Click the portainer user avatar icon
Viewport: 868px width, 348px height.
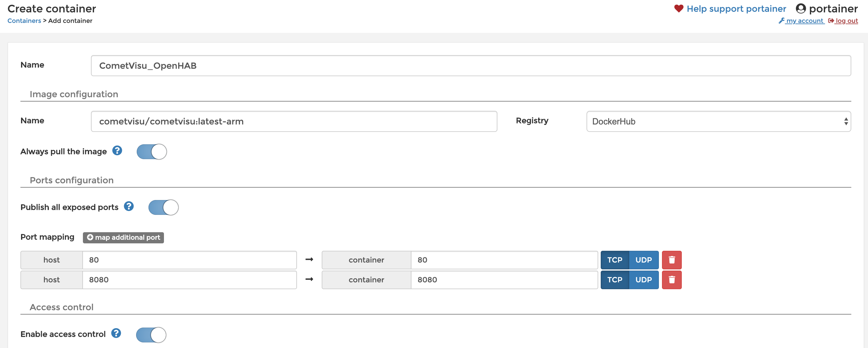click(801, 8)
